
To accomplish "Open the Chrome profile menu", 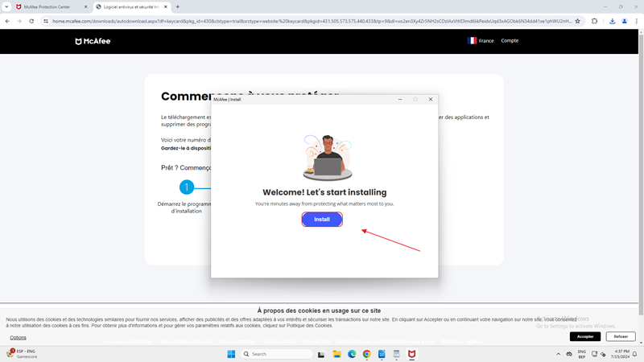I will [x=625, y=21].
